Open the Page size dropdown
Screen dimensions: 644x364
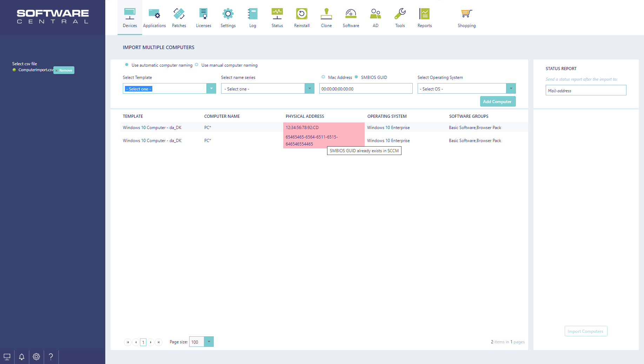[209, 342]
